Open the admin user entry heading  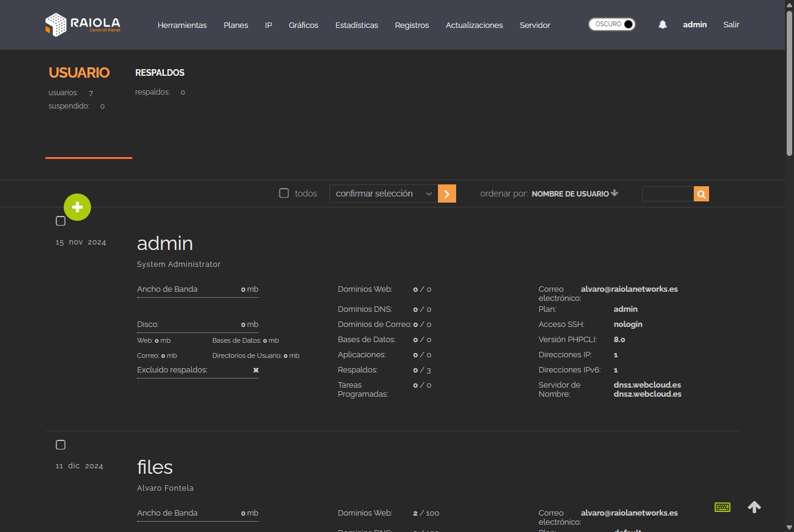click(165, 243)
